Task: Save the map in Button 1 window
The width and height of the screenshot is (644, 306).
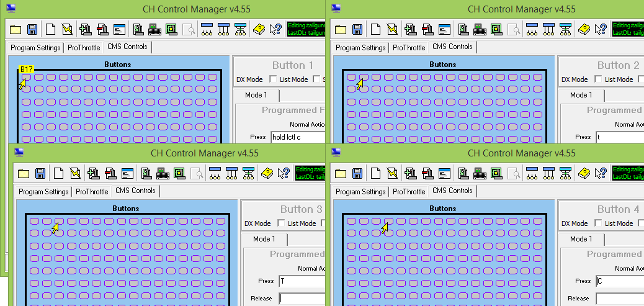Action: [x=32, y=29]
